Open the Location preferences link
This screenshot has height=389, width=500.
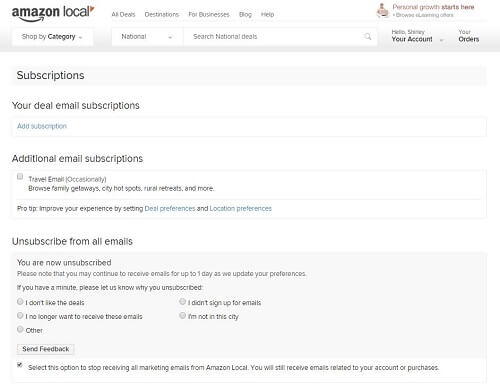[x=241, y=208]
